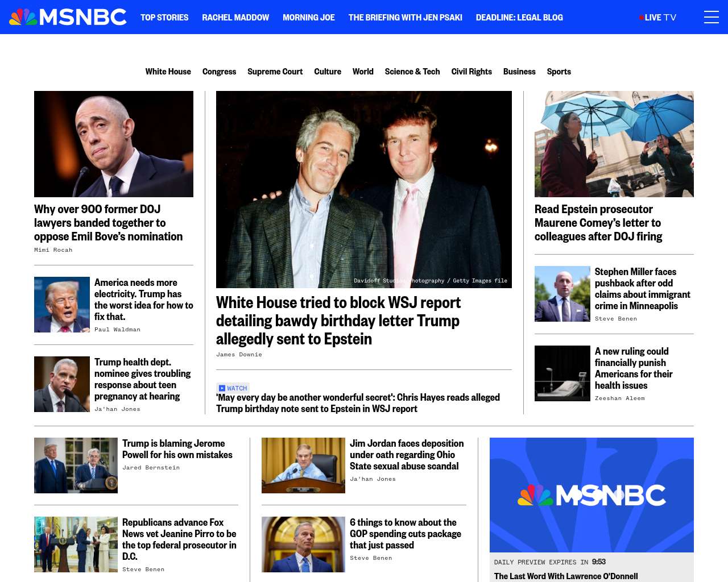The image size is (728, 582).
Task: Read 6 things about GOP spending cuts
Action: tap(406, 534)
